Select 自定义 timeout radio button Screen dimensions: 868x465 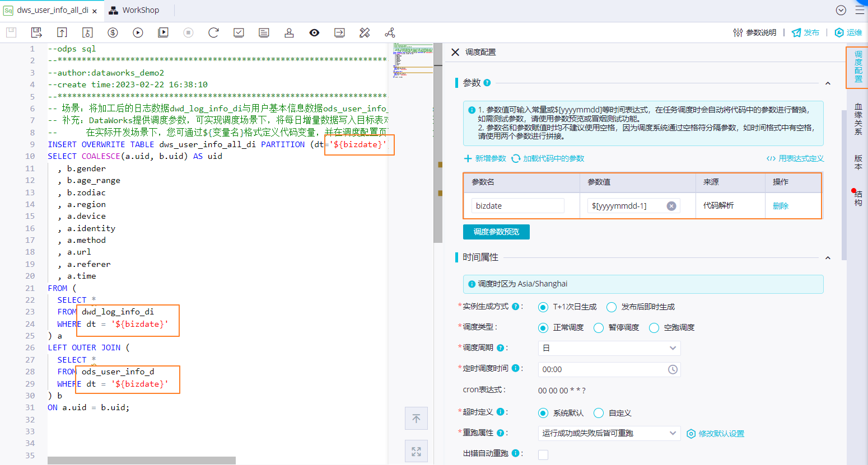[x=599, y=413]
